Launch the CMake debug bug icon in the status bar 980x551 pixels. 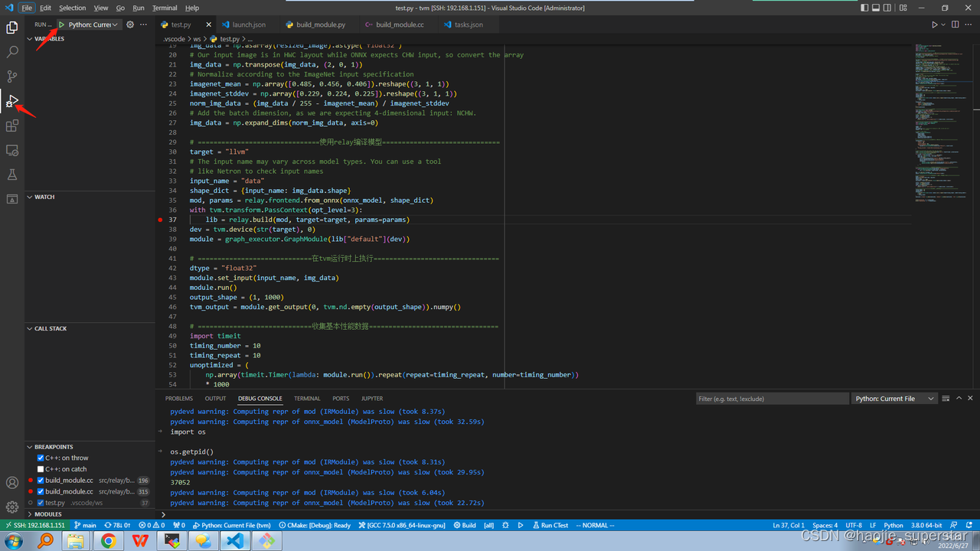505,526
